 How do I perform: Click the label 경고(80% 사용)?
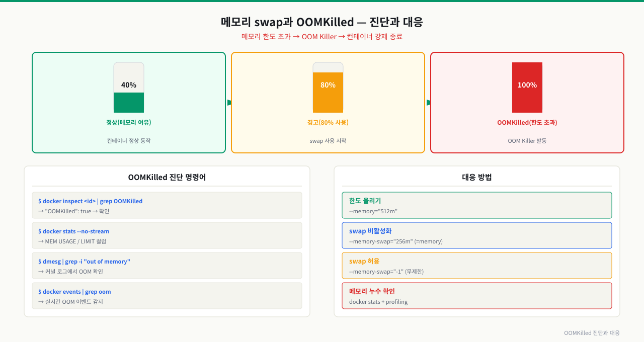(x=328, y=122)
